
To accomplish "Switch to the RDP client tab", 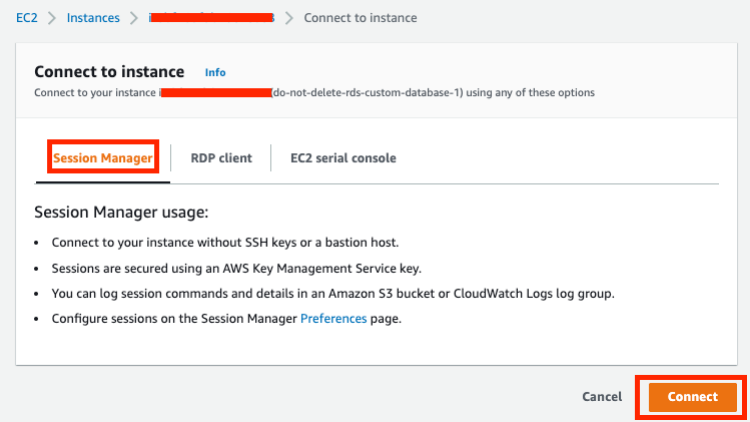I will (x=221, y=158).
